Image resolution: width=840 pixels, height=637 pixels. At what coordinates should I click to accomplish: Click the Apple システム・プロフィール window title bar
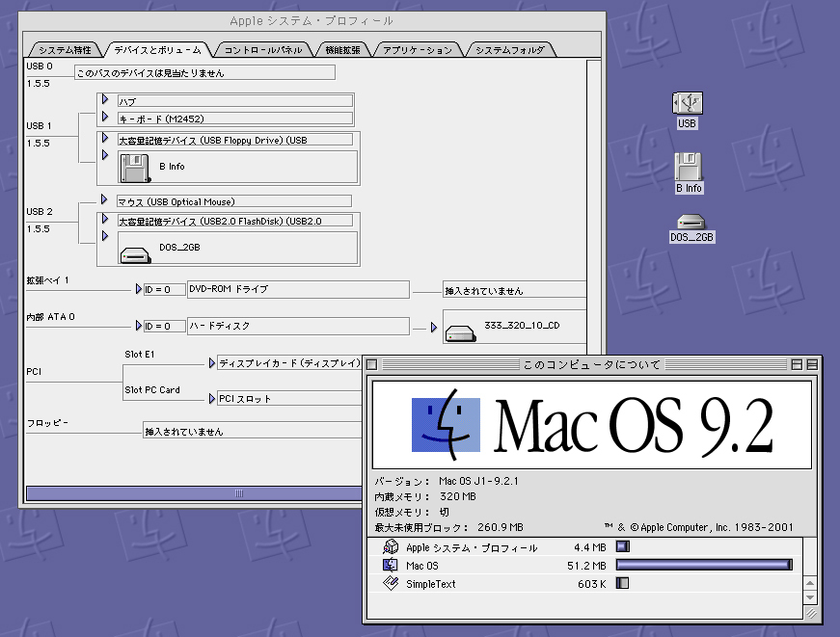pyautogui.click(x=312, y=21)
